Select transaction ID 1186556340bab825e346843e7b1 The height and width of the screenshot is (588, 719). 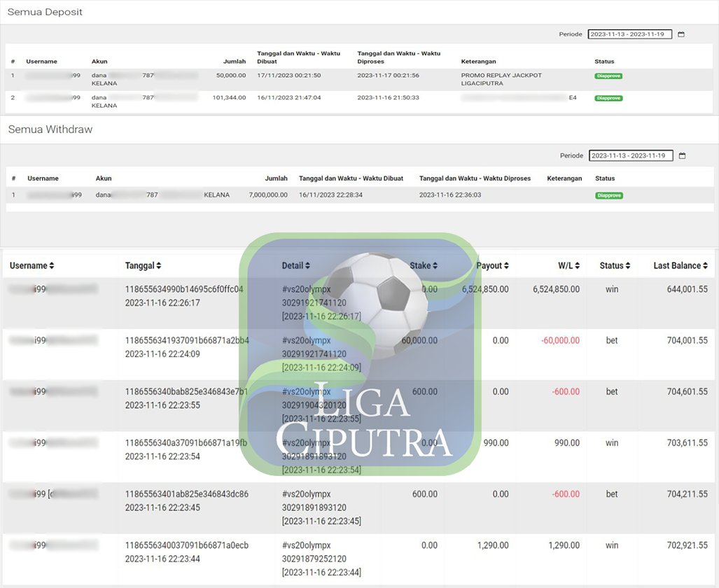click(x=186, y=392)
